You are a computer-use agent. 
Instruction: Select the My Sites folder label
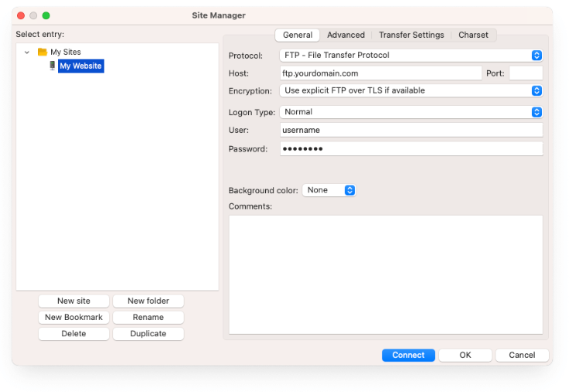click(66, 52)
